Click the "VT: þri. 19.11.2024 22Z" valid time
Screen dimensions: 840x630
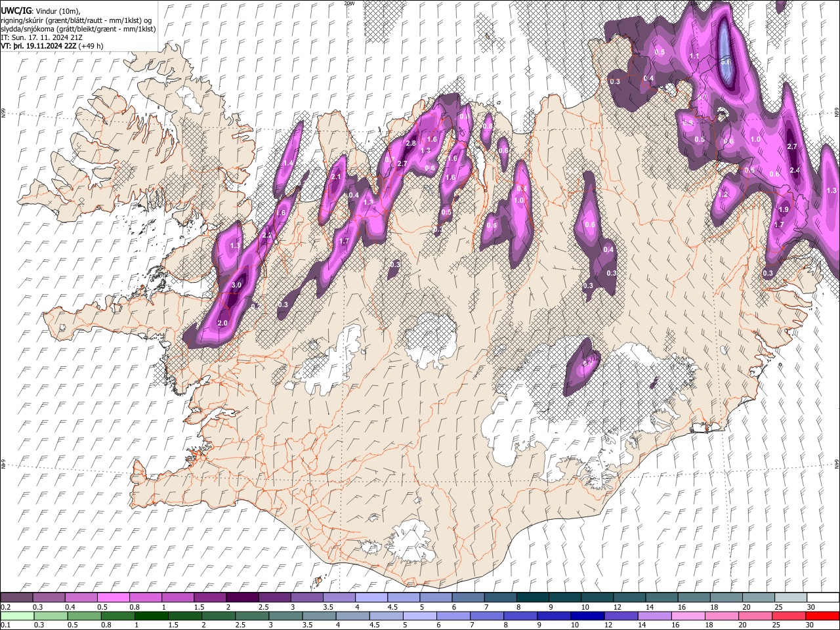[38, 46]
